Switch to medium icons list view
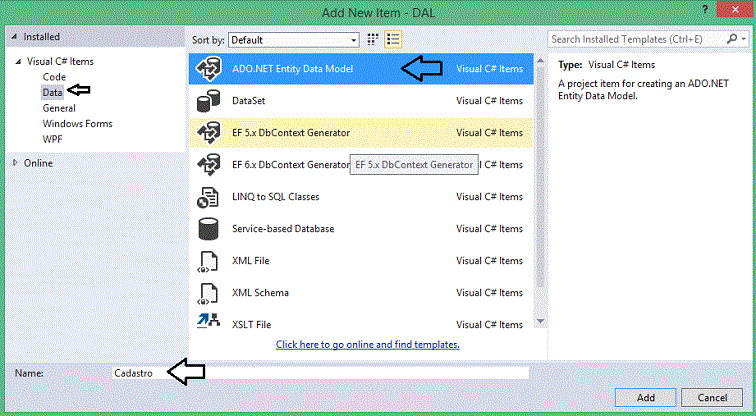Screen dimensions: 756x416 tap(393, 40)
